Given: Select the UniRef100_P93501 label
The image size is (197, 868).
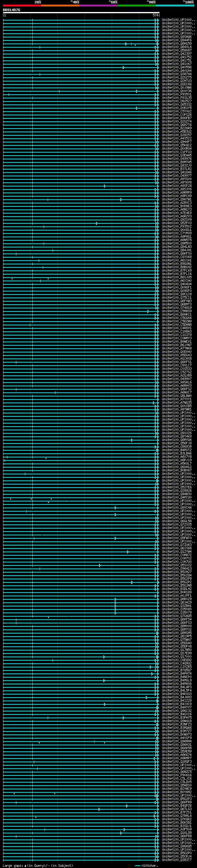Looking at the screenshot, I should click(x=177, y=95).
